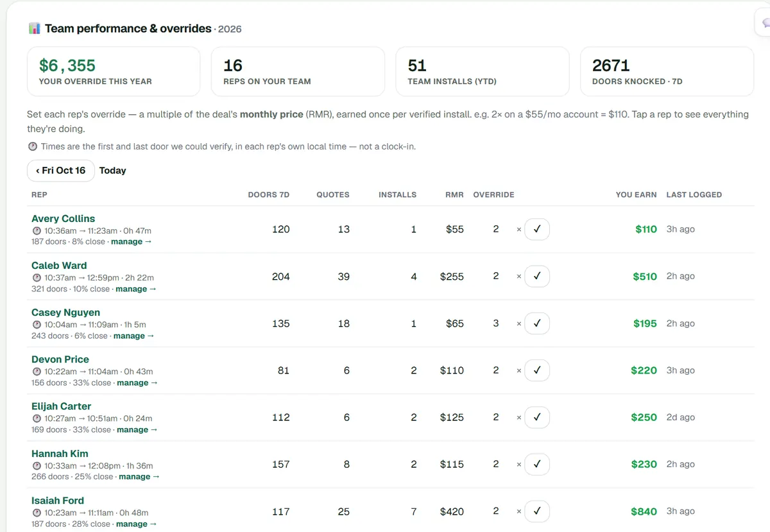Open Hannah Kim's rep details
The width and height of the screenshot is (770, 532).
(60, 454)
